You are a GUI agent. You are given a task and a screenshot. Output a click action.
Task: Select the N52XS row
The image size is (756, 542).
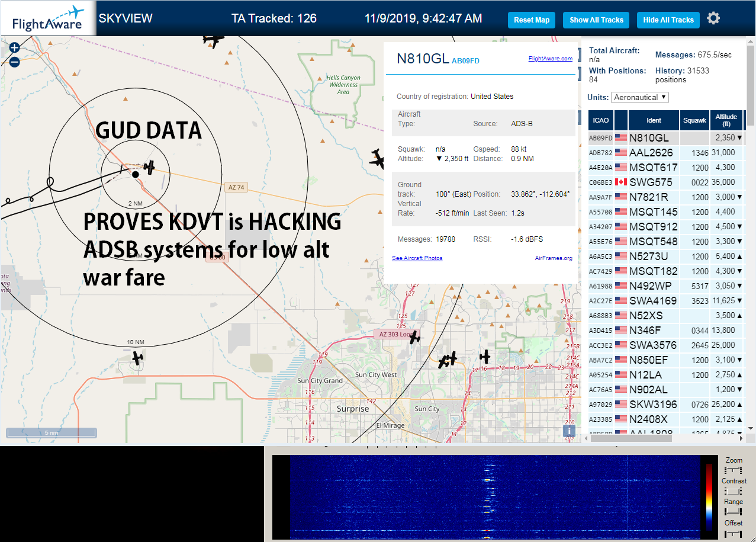[666, 316]
